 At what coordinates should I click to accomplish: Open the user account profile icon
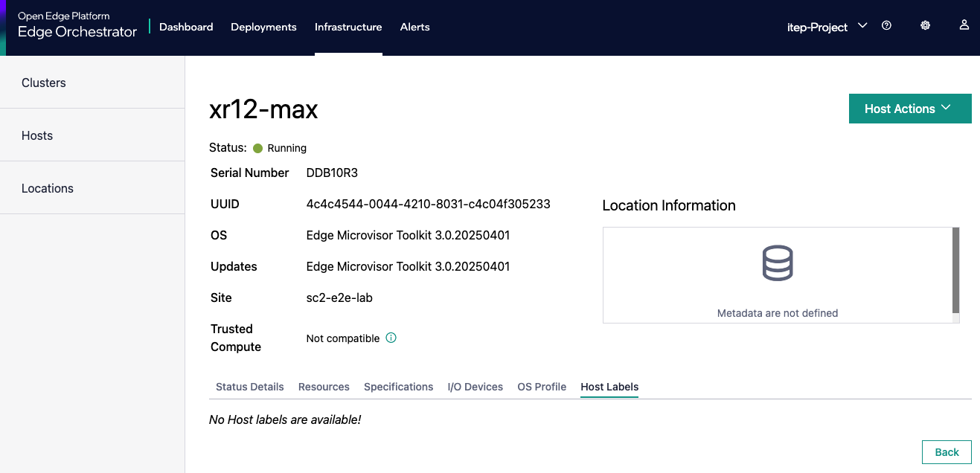click(964, 25)
